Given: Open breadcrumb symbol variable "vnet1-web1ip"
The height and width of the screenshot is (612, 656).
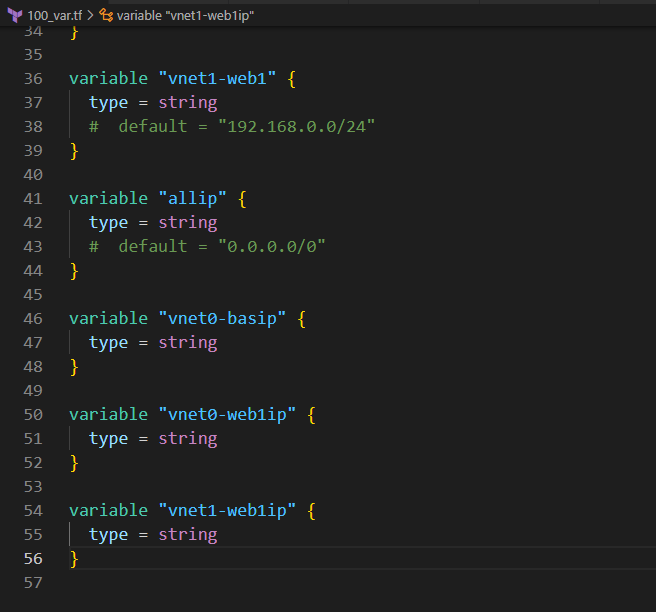Looking at the screenshot, I should click(185, 16).
